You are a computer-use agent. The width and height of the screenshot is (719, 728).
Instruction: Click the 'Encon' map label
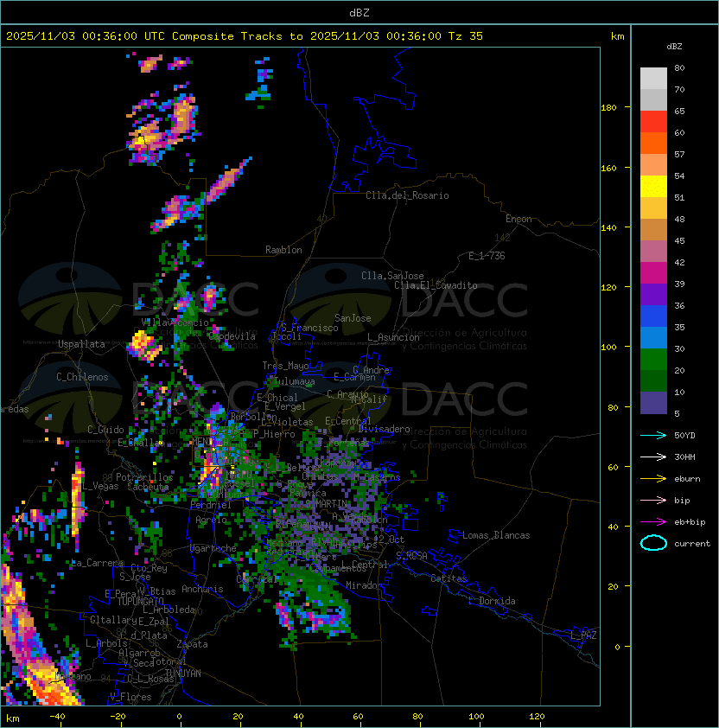(519, 219)
